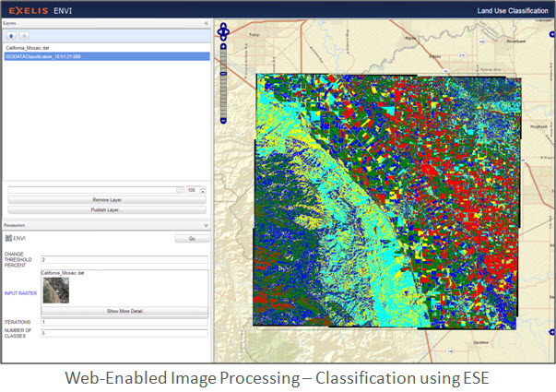The width and height of the screenshot is (556, 392).
Task: Collapse the Parameters panel
Action: pos(206,224)
